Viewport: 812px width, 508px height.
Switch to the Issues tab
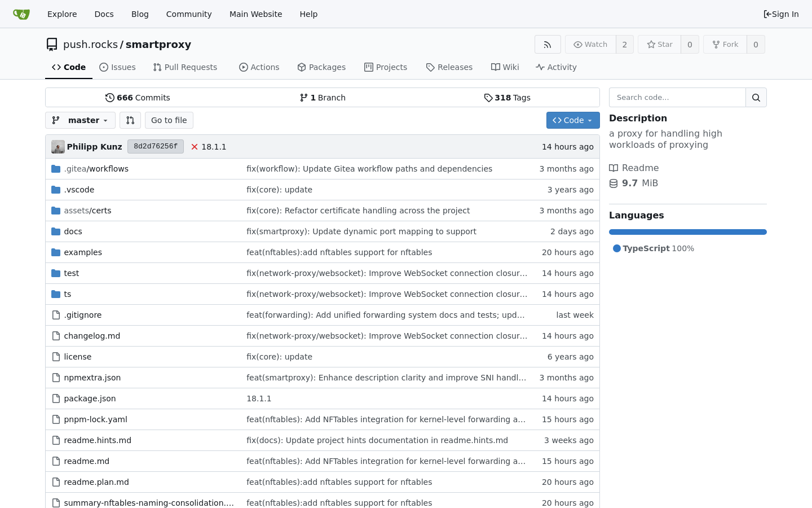point(117,67)
